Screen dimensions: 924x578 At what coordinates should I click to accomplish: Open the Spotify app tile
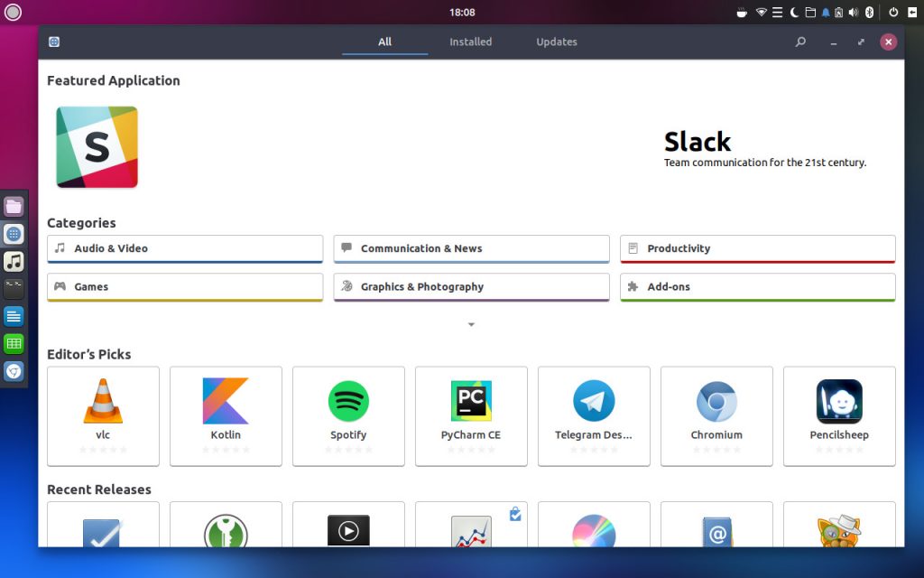(348, 415)
